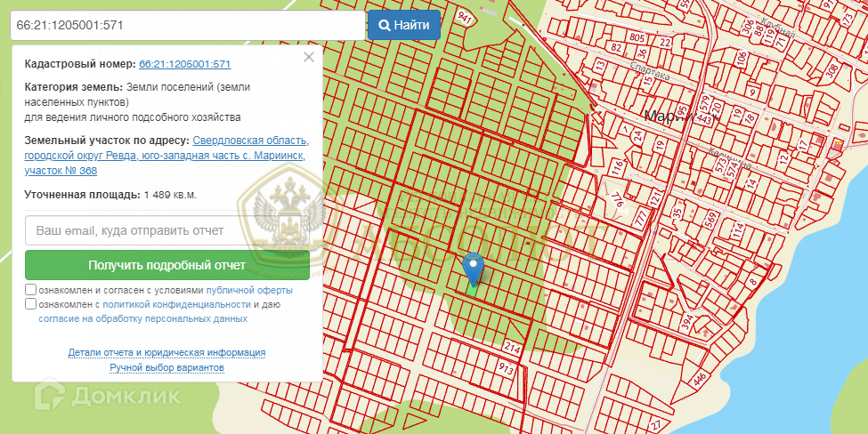
Task: Click Получить подробный отчет button
Action: pyautogui.click(x=167, y=265)
